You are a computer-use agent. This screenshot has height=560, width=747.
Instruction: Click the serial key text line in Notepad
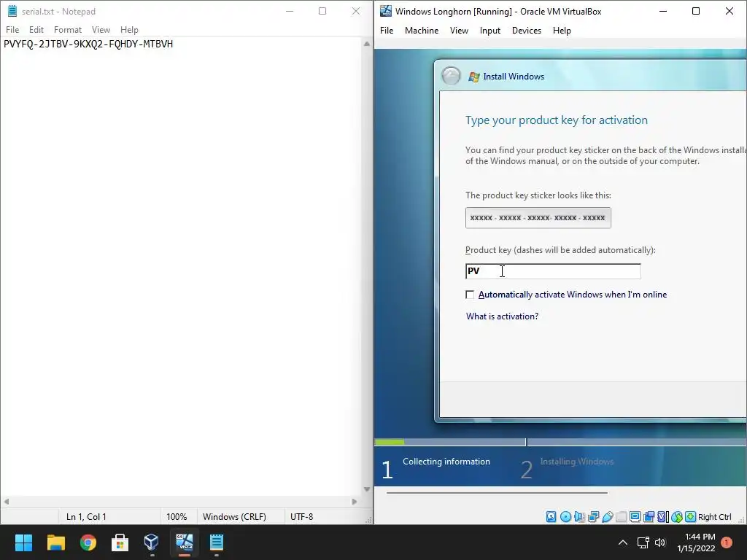click(88, 44)
